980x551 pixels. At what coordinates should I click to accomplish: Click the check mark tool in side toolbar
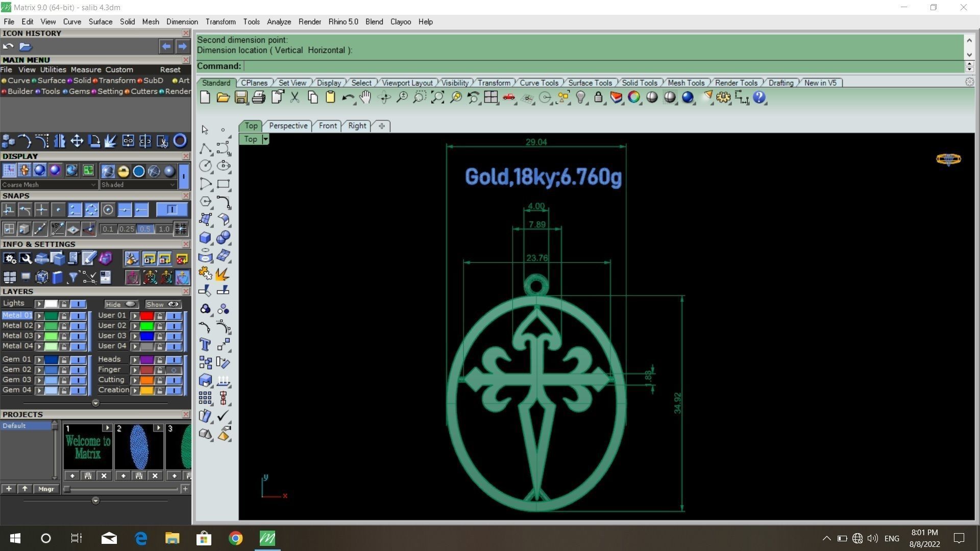pos(223,416)
